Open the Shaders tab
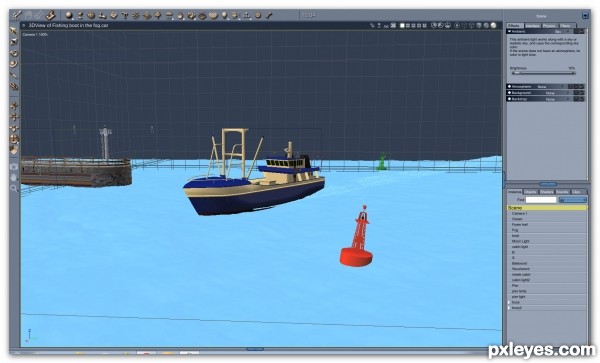 (x=546, y=192)
